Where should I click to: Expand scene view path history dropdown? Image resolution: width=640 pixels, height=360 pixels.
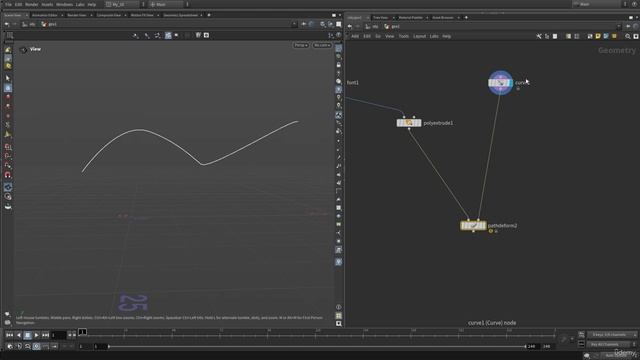294,24
